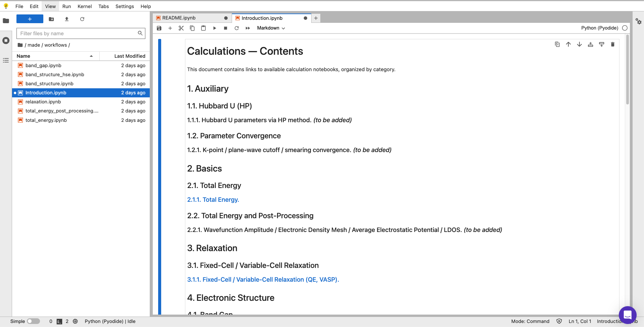Click the notebook vertical scrollbar
644x327 pixels.
coord(627,69)
